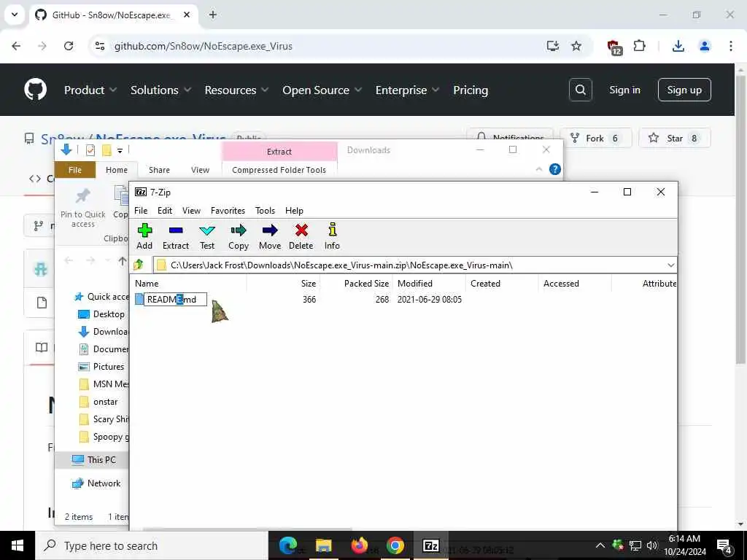
Task: Collapse the Explorer ribbon chevron
Action: click(x=539, y=169)
